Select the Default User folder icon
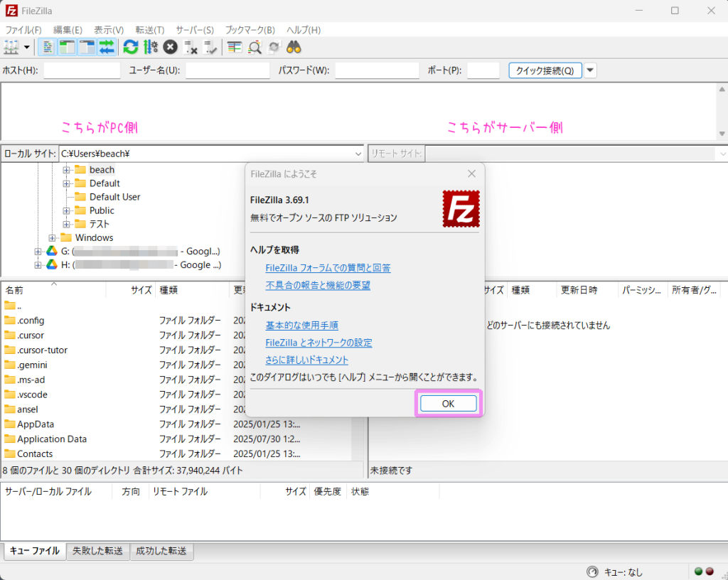Viewport: 728px width, 580px height. [80, 197]
